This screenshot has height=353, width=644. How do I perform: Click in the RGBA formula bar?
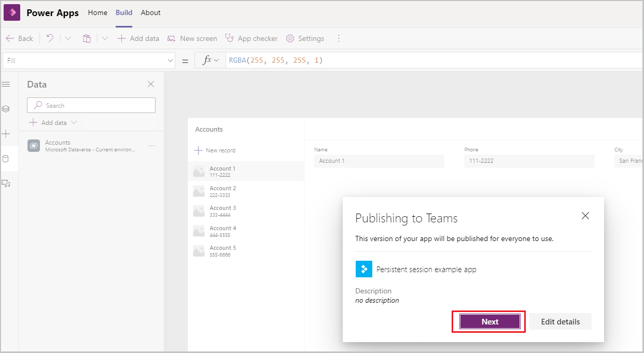tap(435, 60)
